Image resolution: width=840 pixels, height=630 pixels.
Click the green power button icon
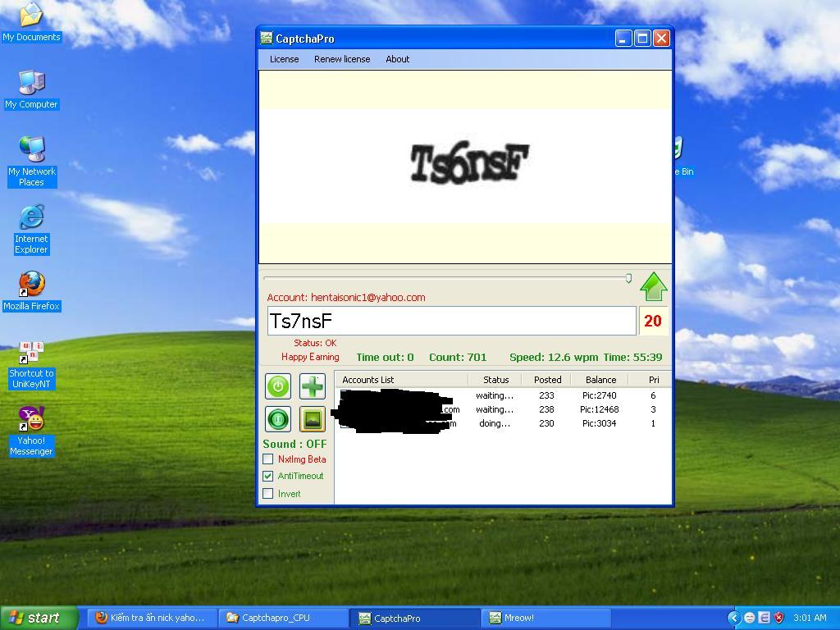pyautogui.click(x=278, y=386)
